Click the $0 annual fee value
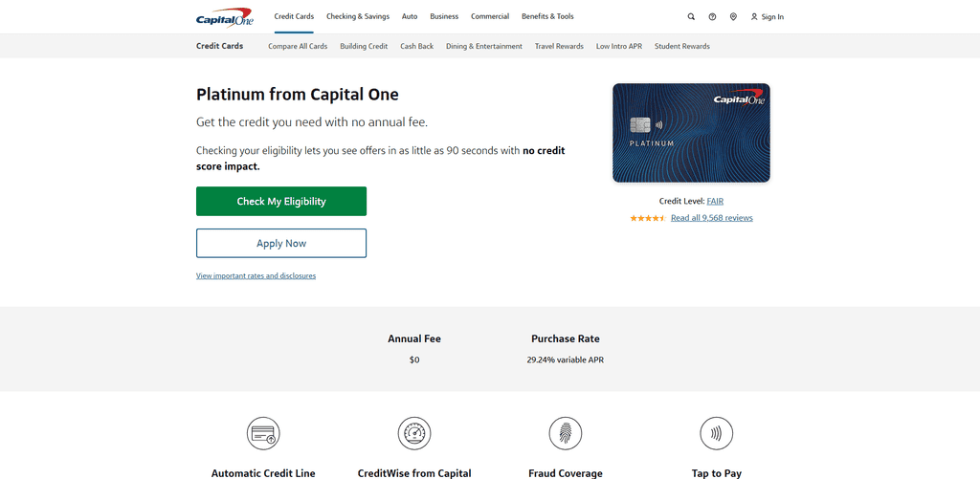 click(414, 360)
